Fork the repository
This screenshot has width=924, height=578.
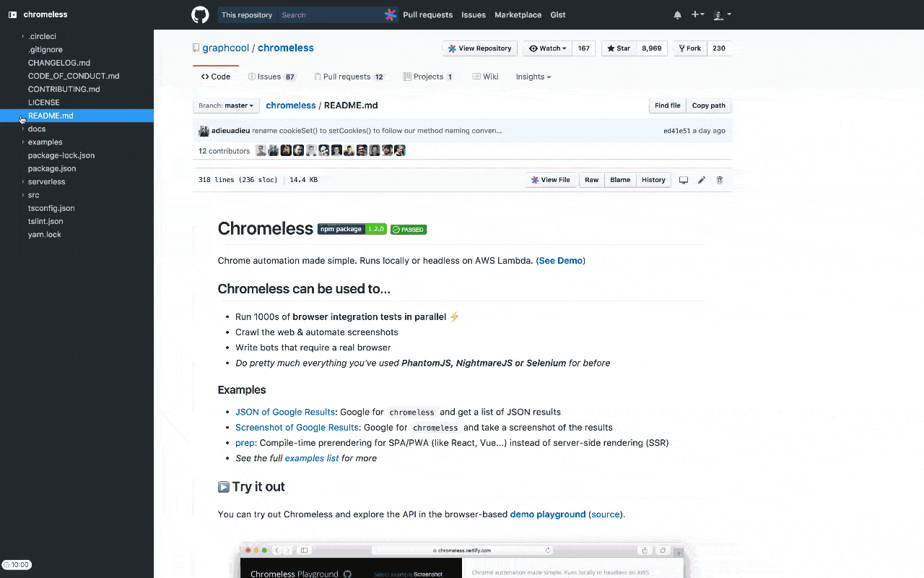click(689, 48)
